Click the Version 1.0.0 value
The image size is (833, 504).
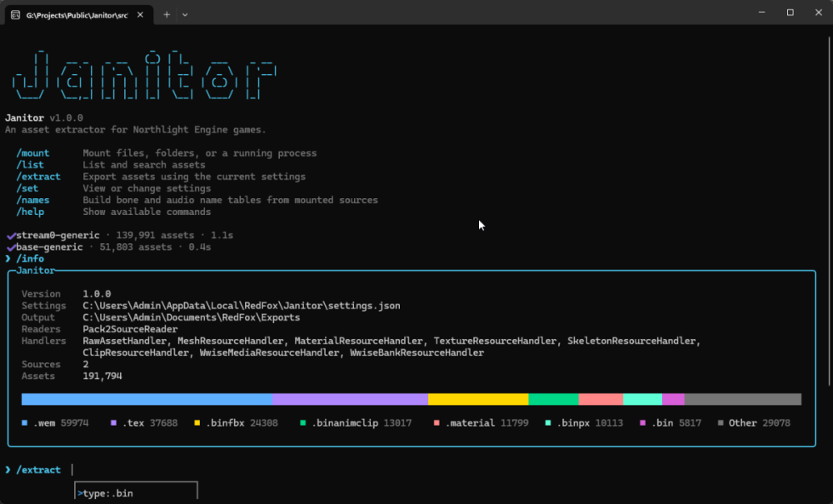97,294
